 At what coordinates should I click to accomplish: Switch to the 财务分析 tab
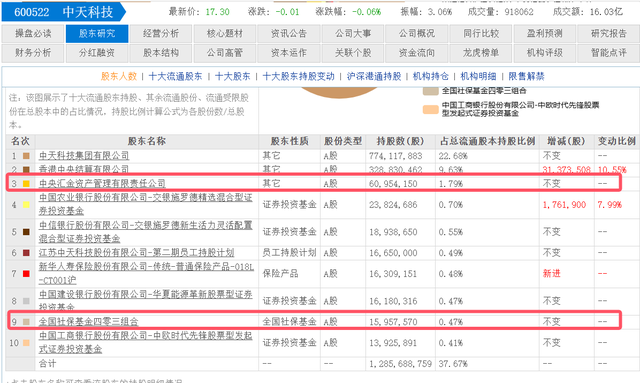pos(33,53)
